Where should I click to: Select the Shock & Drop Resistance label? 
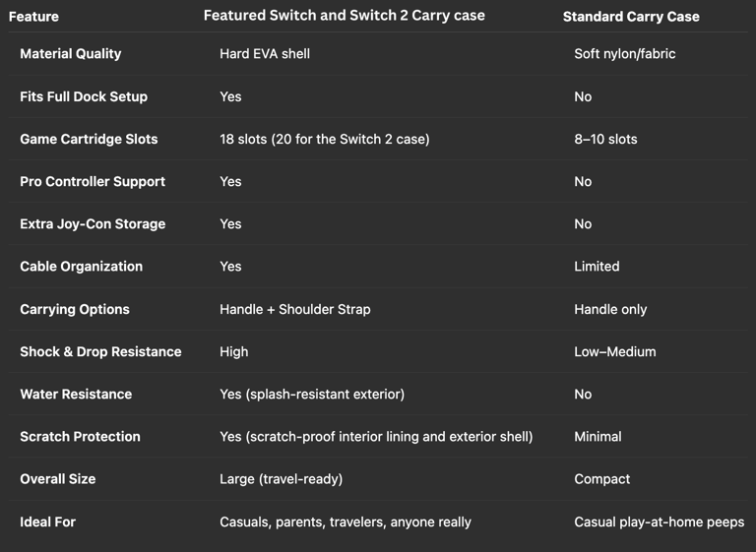click(x=100, y=351)
